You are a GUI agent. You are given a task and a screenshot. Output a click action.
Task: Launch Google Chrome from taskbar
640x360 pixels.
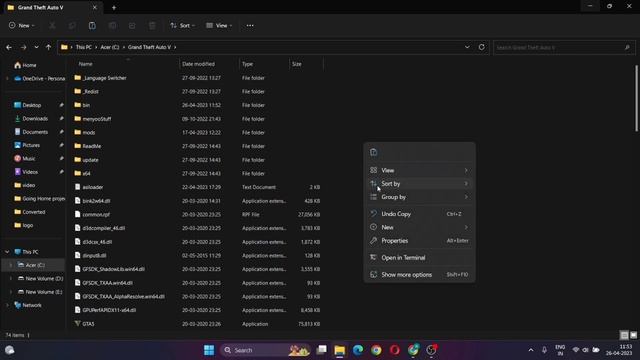(376, 350)
